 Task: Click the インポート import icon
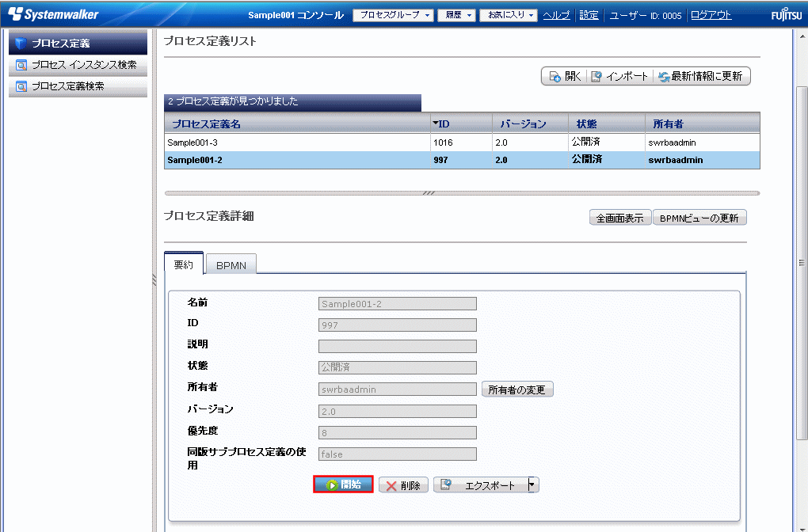pos(596,77)
